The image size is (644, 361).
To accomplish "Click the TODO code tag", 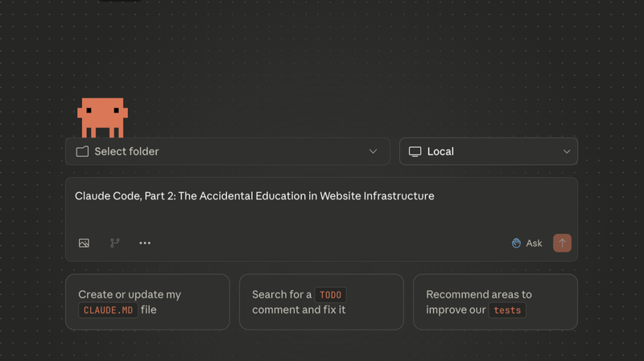I will [330, 295].
